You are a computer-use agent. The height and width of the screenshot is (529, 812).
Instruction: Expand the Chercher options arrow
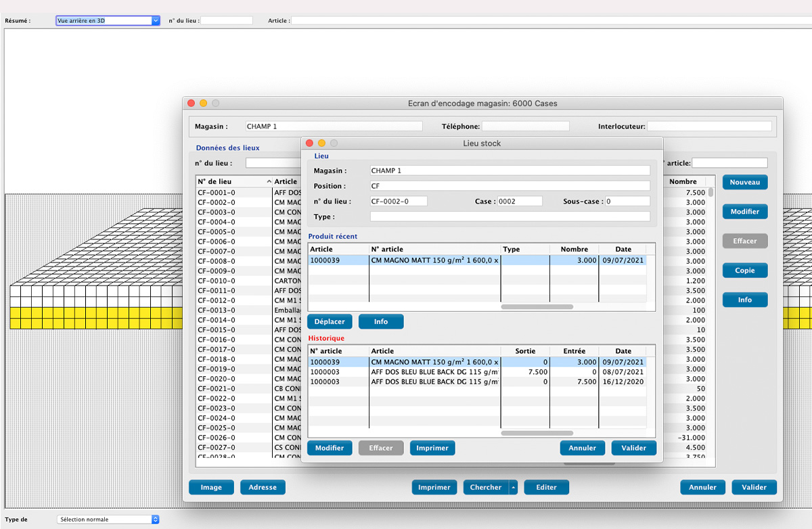(512, 487)
